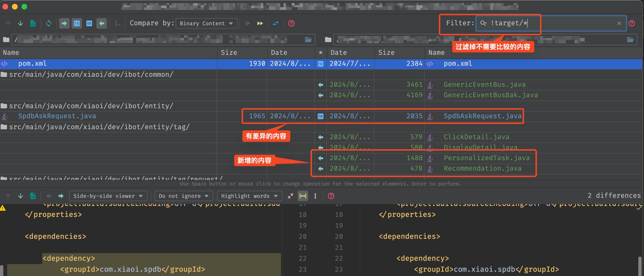Select PersonalizedTask.java file row
This screenshot has width=644, height=276.
[486, 158]
